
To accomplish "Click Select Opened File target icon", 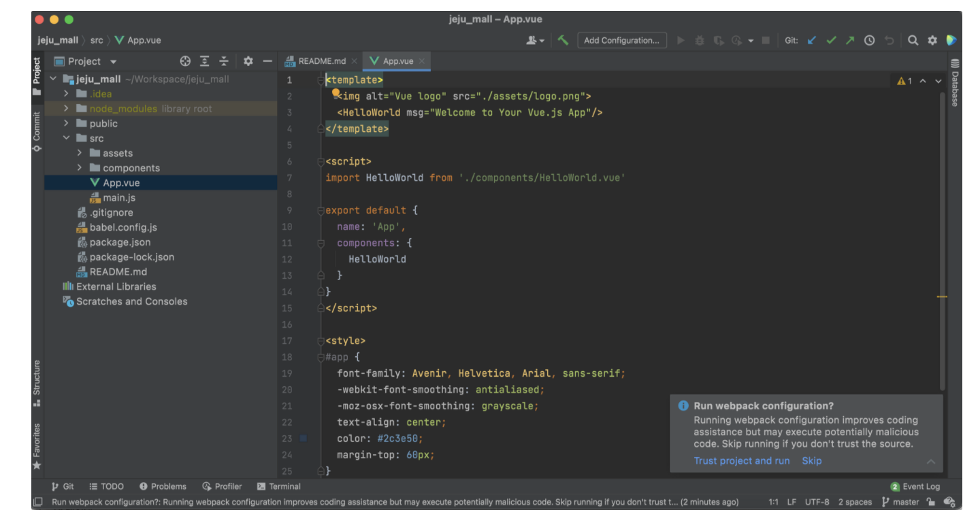I will point(185,61).
